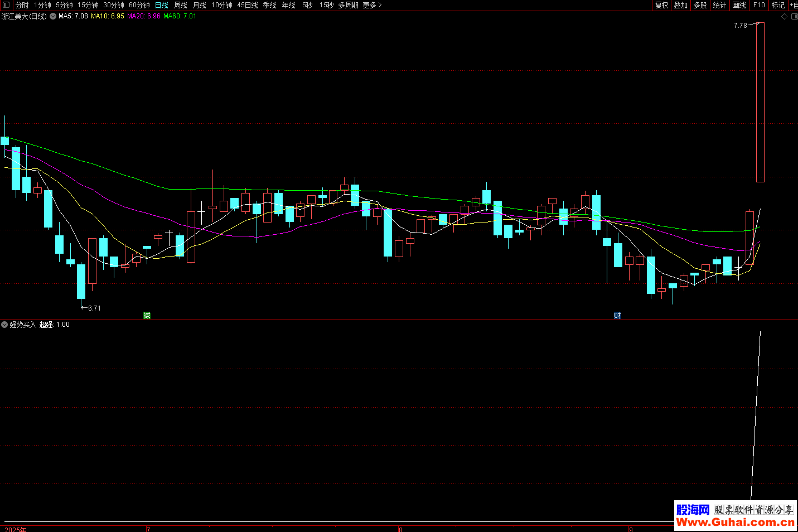Select the 5秒 period tab
This screenshot has width=798, height=532.
pos(308,5)
